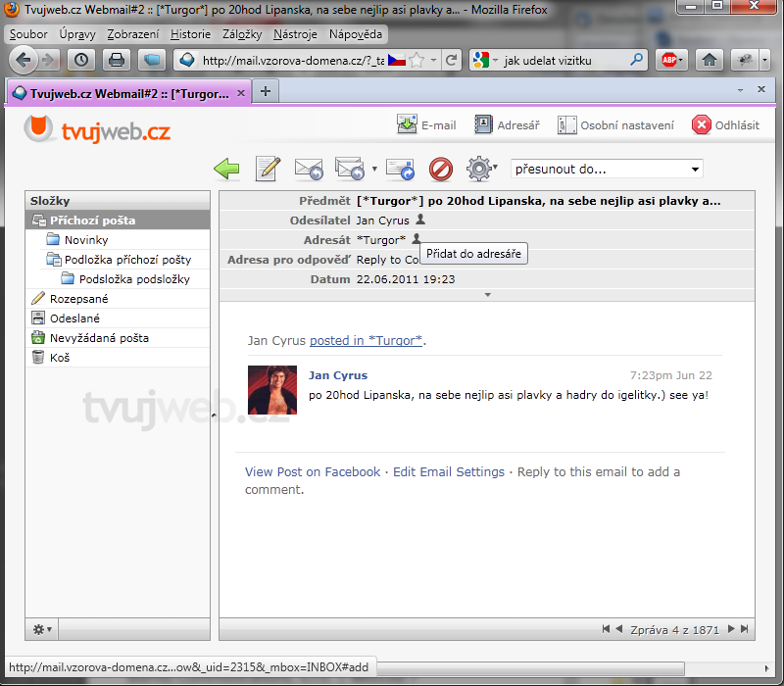Click the 'View Post on Facebook' link
Viewport: 784px width, 686px height.
point(312,472)
